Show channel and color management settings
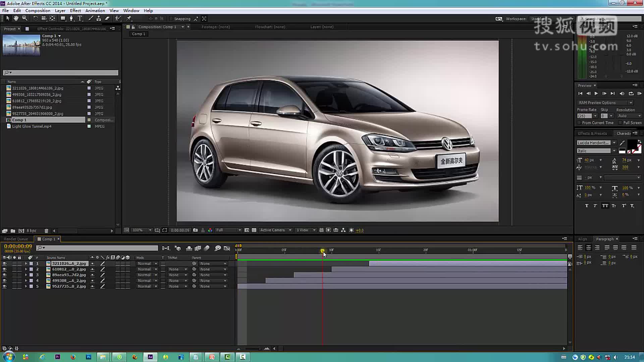Viewport: 644px width, 362px height. coord(210,230)
